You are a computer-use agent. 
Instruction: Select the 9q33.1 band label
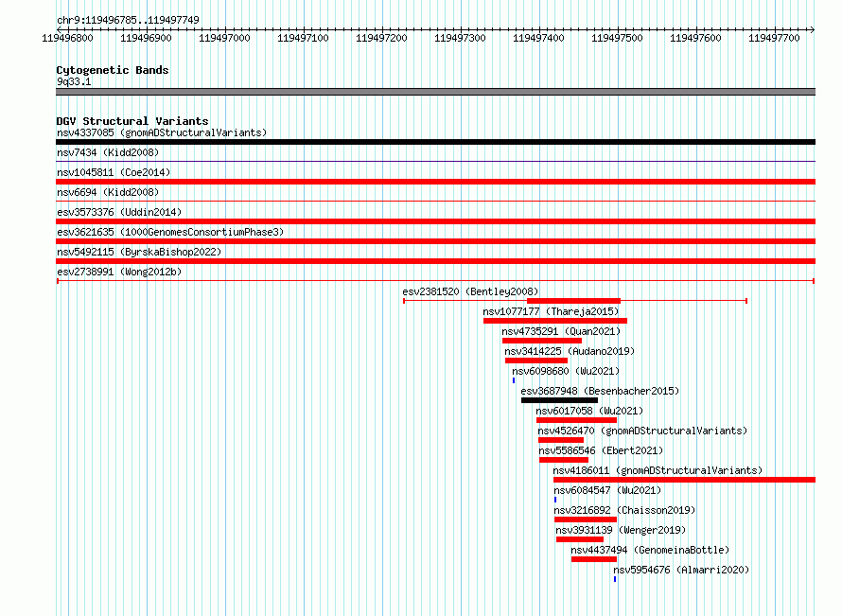tap(74, 81)
